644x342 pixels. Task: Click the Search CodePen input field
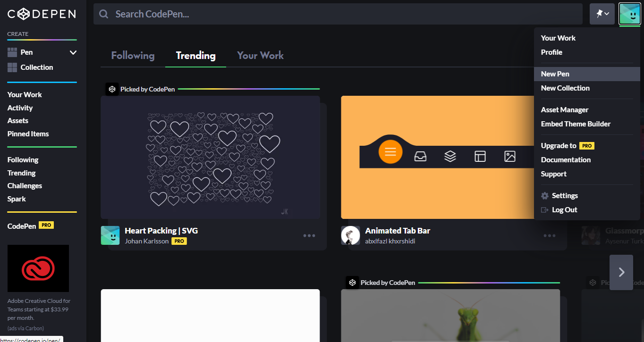[x=338, y=14]
